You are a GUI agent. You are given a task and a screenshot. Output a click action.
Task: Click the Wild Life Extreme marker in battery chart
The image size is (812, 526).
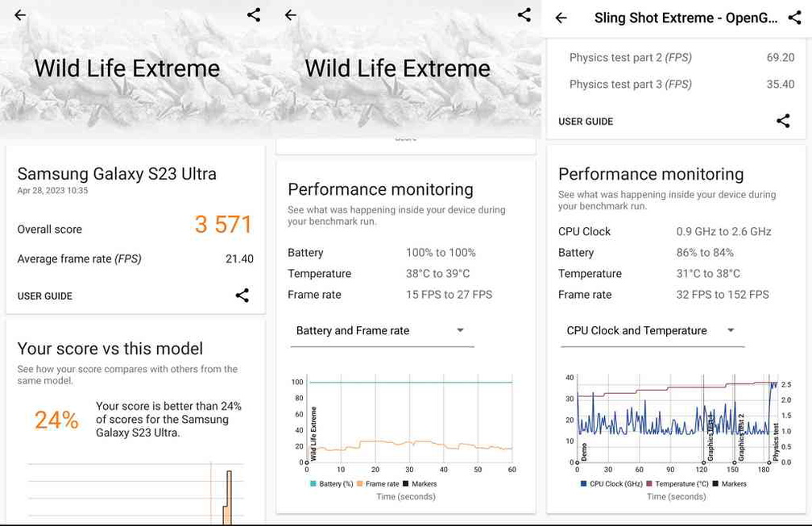coord(313,434)
